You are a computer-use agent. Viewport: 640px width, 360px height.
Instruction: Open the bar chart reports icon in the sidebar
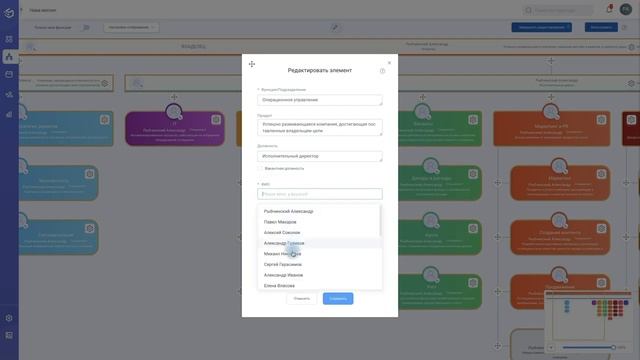pyautogui.click(x=9, y=114)
